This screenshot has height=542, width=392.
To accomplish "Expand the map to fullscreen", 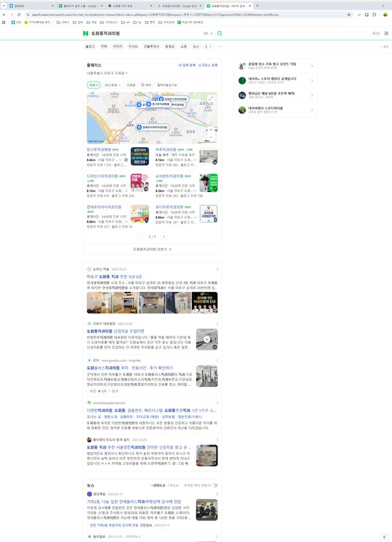I will pyautogui.click(x=210, y=99).
